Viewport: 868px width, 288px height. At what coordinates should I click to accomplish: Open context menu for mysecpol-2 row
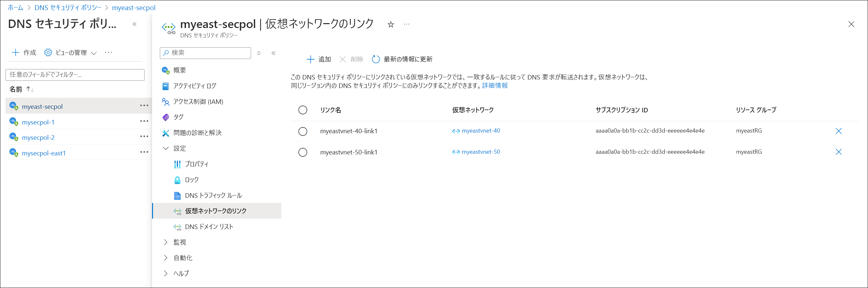(144, 137)
